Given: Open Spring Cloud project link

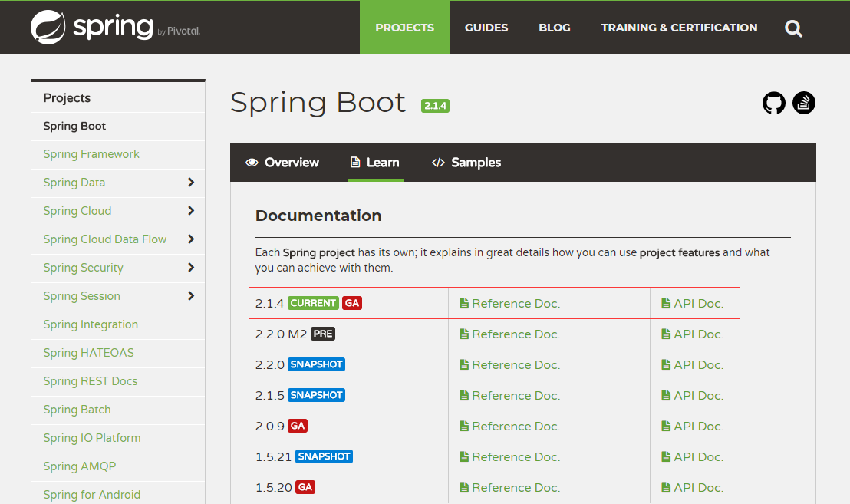Looking at the screenshot, I should click(x=77, y=211).
